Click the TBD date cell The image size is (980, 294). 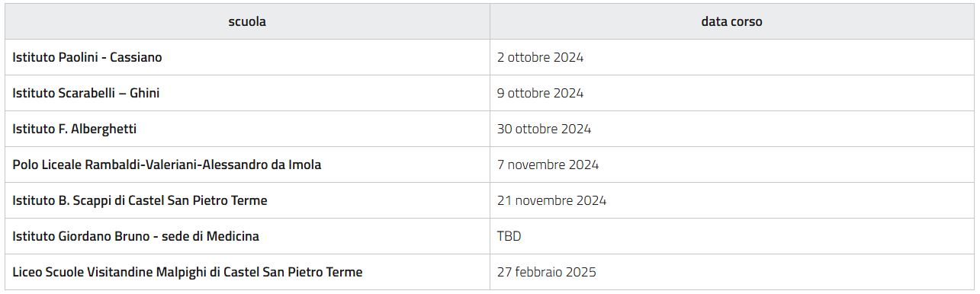[731, 236]
